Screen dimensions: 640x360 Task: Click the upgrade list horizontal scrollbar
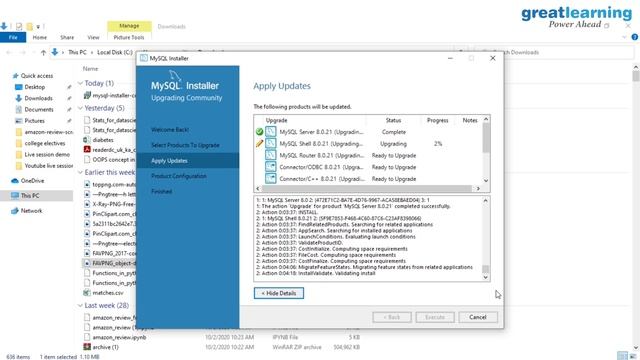click(367, 189)
